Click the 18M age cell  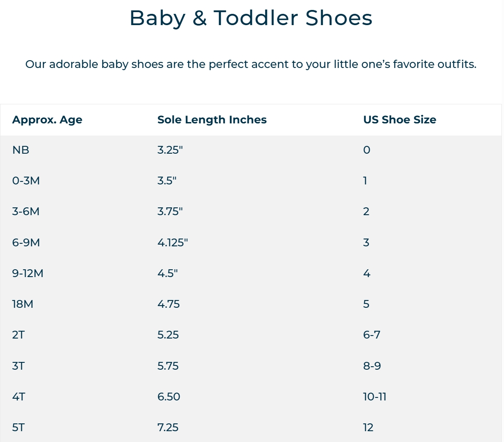coord(23,304)
